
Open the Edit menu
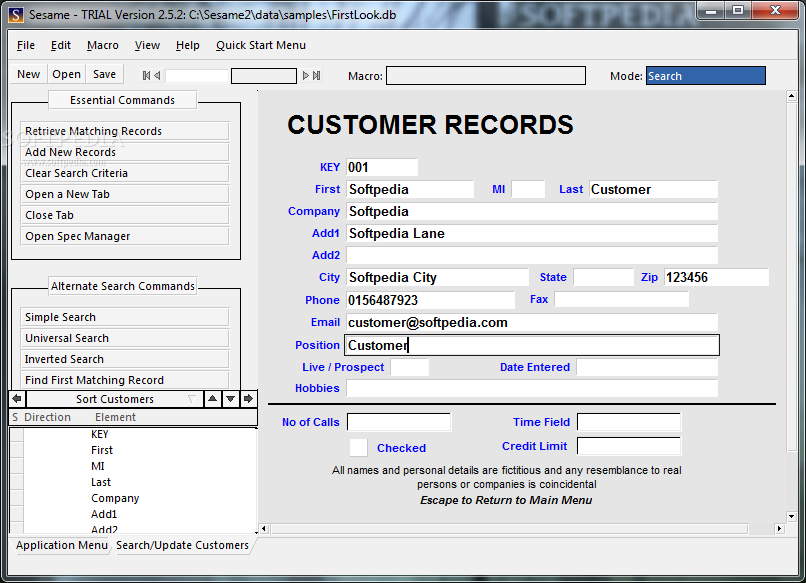click(61, 45)
